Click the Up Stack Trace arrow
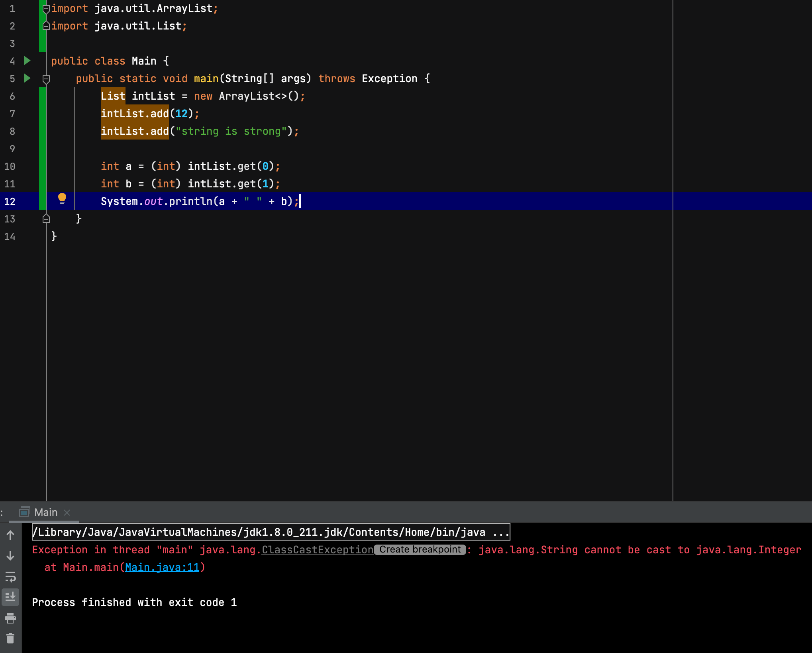Screen dimensions: 812x653 coord(11,535)
